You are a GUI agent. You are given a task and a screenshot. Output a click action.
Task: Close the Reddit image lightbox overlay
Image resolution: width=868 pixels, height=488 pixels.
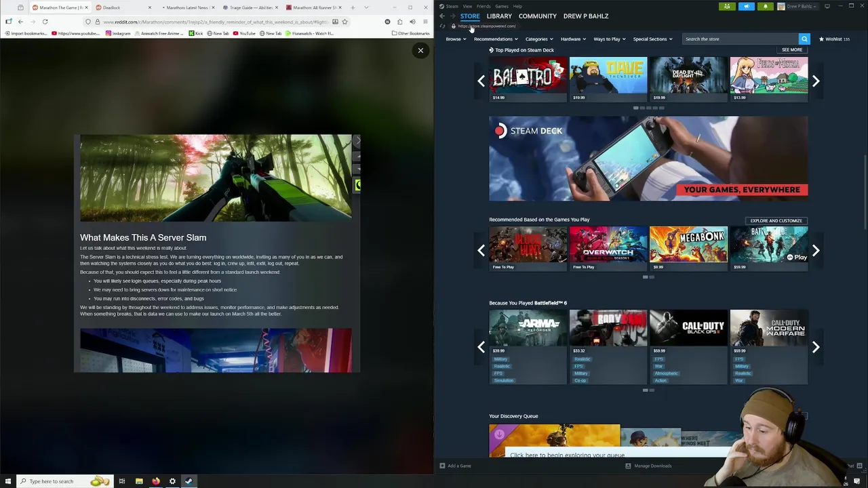(x=420, y=50)
